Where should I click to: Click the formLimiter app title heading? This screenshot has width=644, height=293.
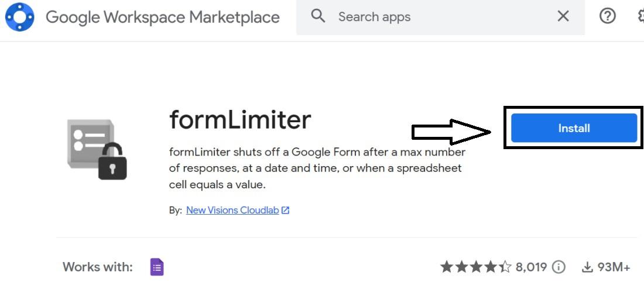[x=240, y=120]
